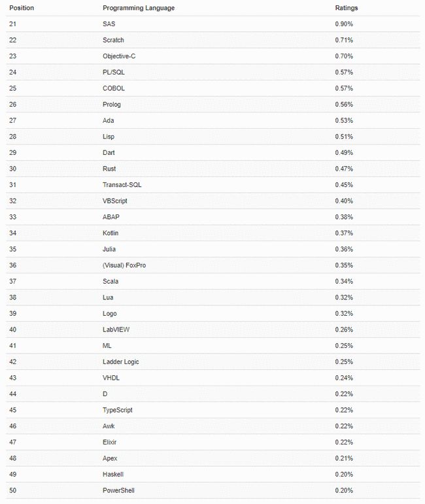Click the COBOL entry

(114, 88)
